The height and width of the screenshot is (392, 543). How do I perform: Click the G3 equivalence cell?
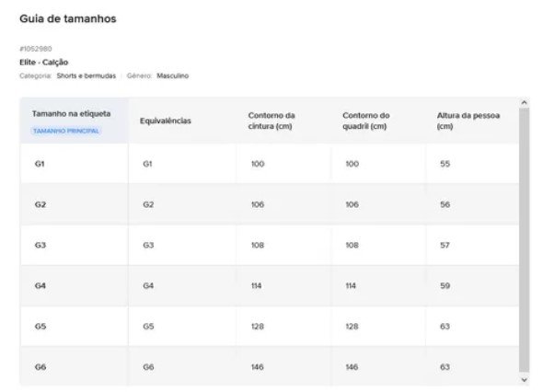coord(182,245)
